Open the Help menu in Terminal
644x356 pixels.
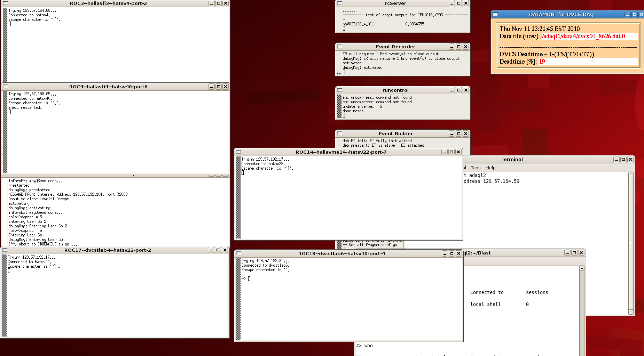pyautogui.click(x=490, y=168)
